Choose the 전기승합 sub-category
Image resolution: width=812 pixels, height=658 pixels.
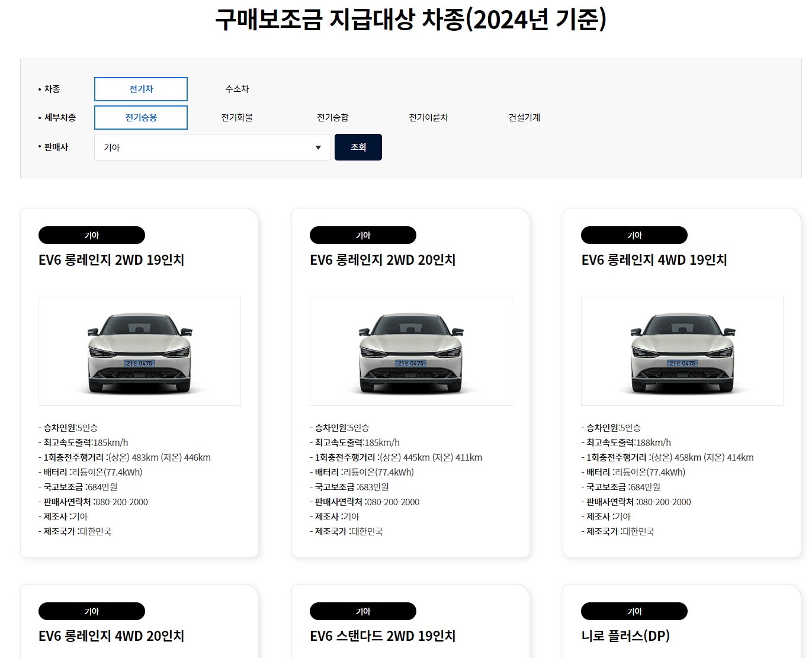point(333,117)
